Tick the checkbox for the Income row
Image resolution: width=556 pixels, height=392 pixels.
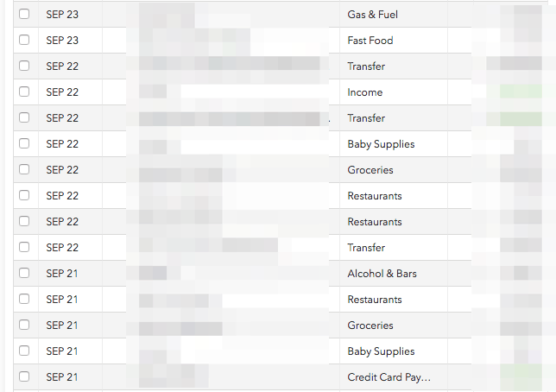click(24, 92)
